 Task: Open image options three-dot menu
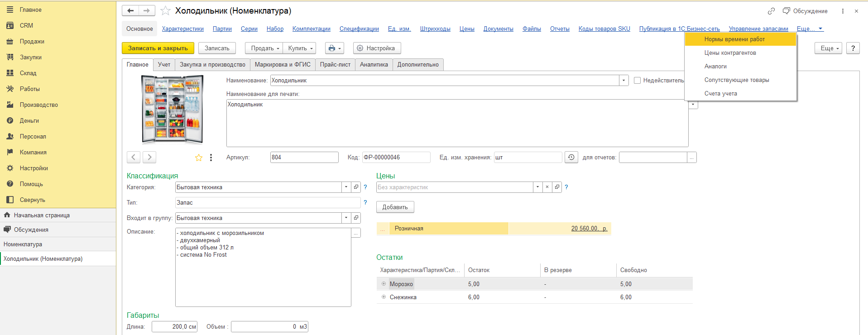[211, 158]
